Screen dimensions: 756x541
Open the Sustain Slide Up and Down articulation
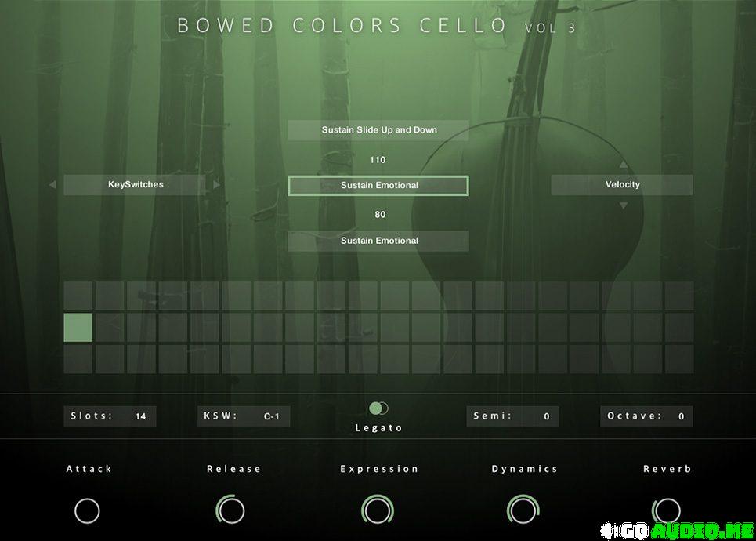point(378,130)
